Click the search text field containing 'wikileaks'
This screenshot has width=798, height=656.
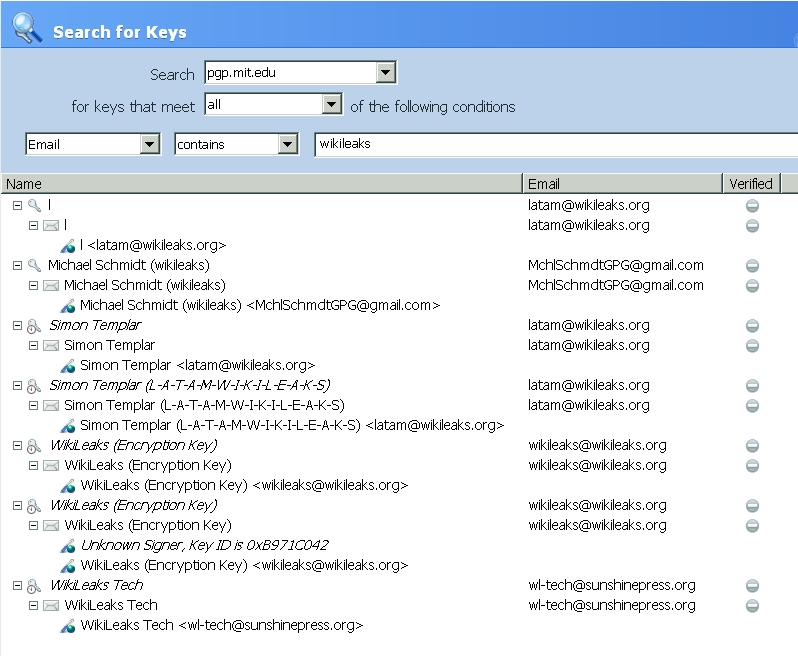[x=556, y=144]
